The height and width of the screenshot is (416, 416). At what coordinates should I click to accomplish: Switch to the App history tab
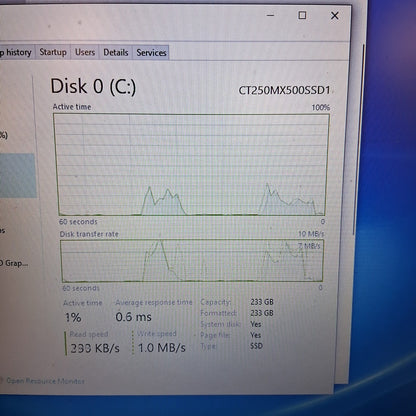17,52
